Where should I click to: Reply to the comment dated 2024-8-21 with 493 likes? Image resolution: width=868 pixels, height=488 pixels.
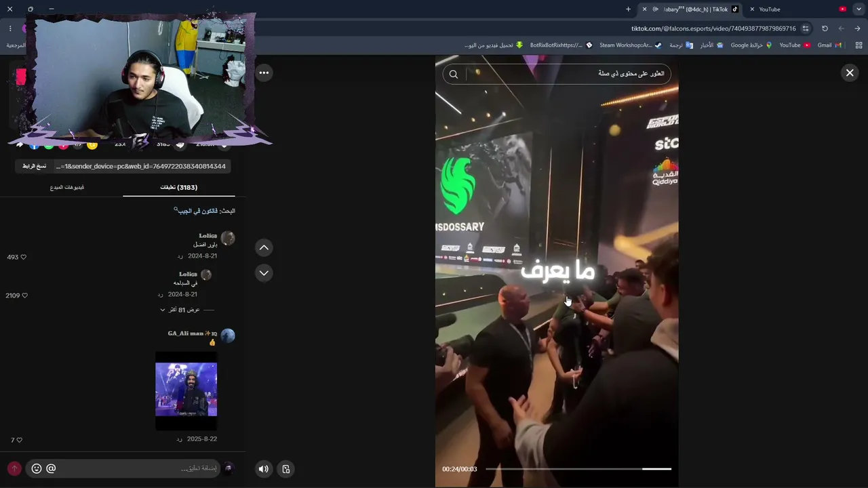180,256
